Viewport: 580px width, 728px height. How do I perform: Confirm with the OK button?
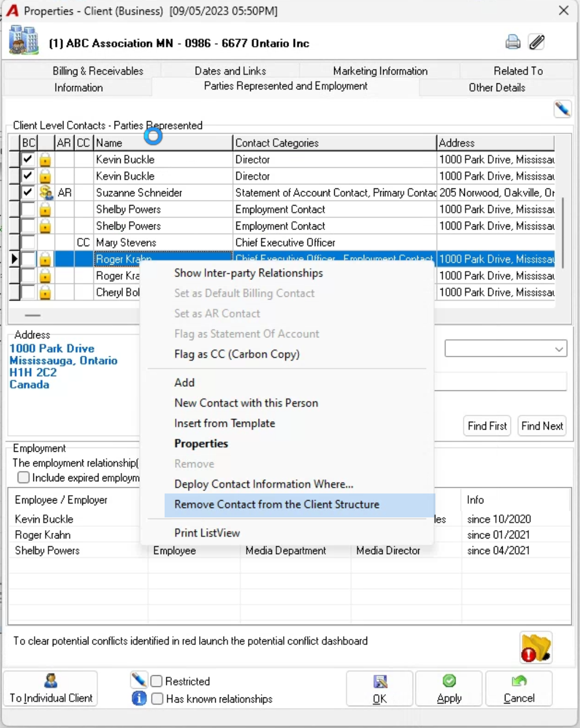tap(380, 689)
